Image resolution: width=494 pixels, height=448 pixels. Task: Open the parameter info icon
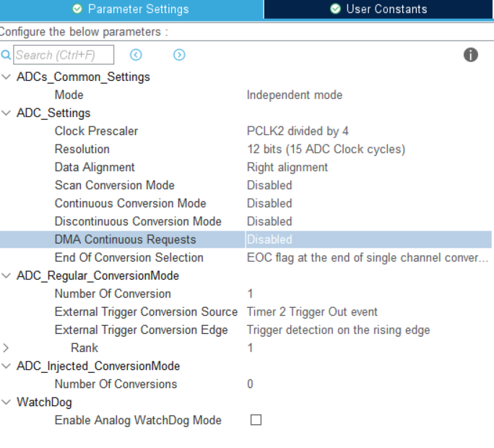click(x=471, y=55)
